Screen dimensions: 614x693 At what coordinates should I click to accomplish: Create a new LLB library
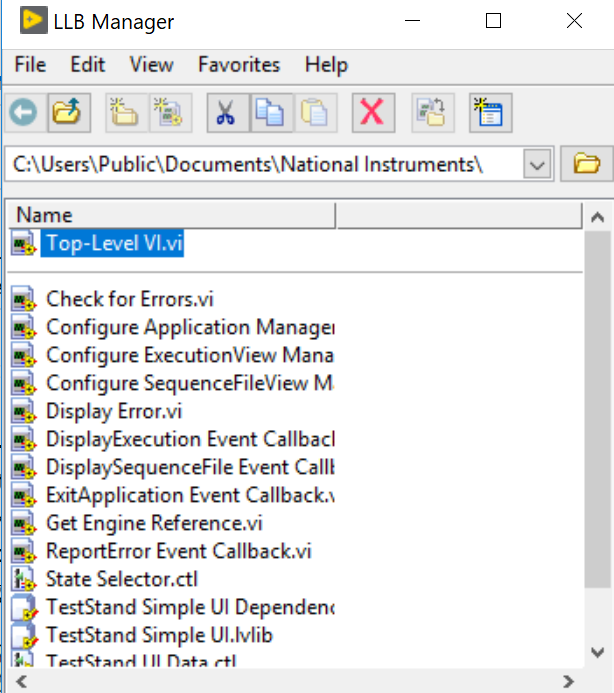pos(170,113)
